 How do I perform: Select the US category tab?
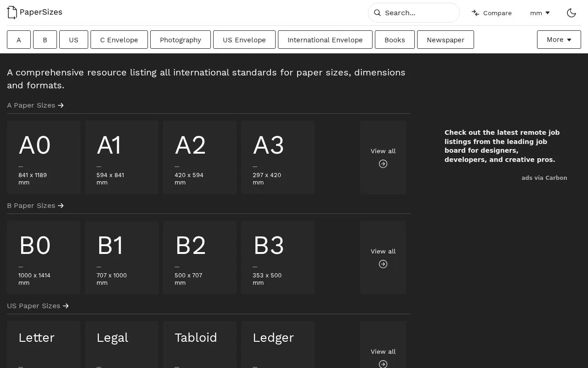pyautogui.click(x=73, y=40)
